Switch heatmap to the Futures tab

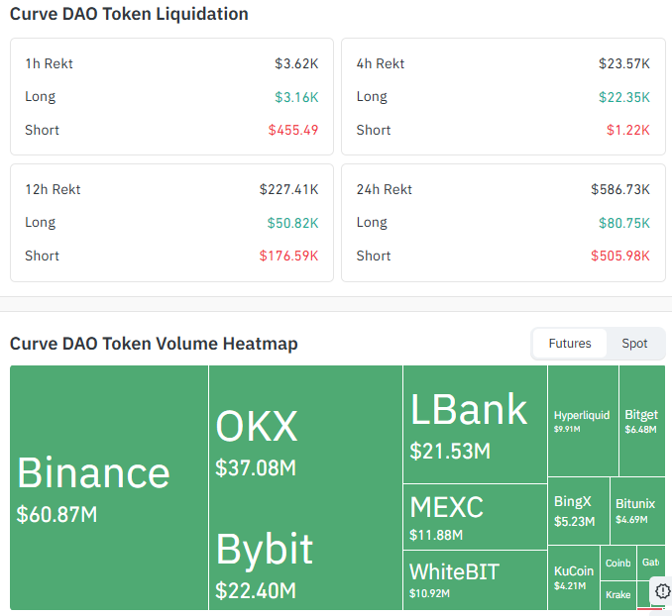pyautogui.click(x=570, y=343)
